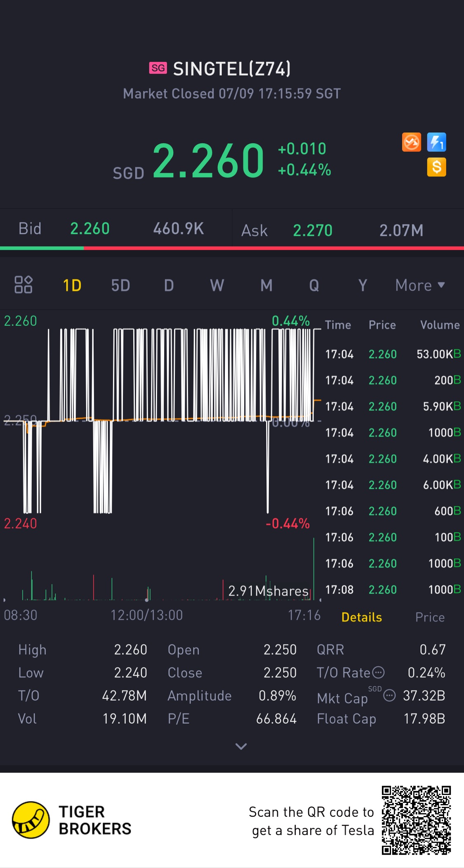Tap the bid/ask ratio bar

[x=232, y=248]
